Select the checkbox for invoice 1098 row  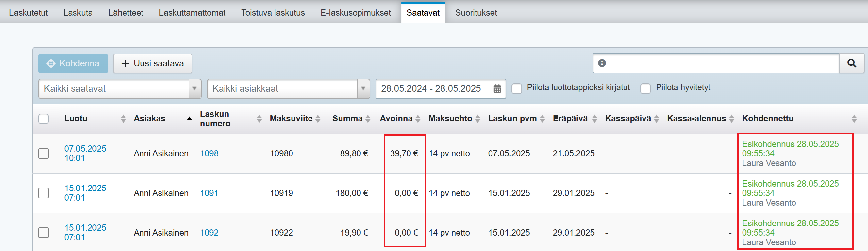click(x=43, y=153)
